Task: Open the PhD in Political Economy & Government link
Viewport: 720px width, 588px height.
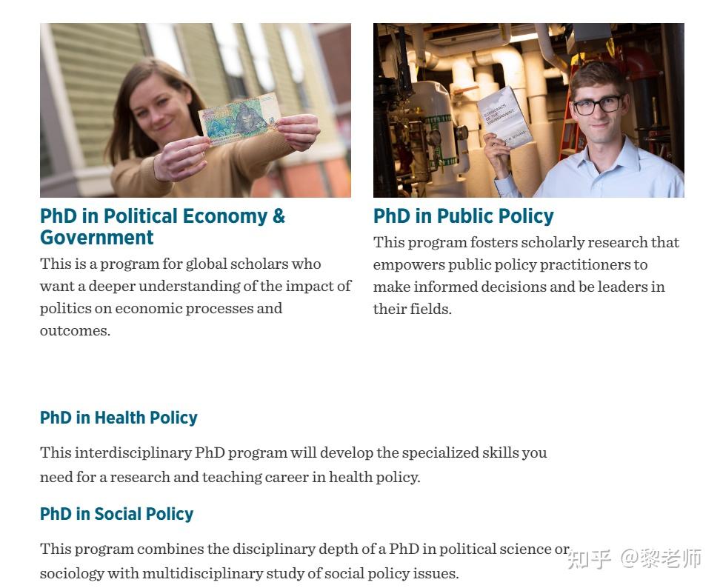Action: (161, 216)
